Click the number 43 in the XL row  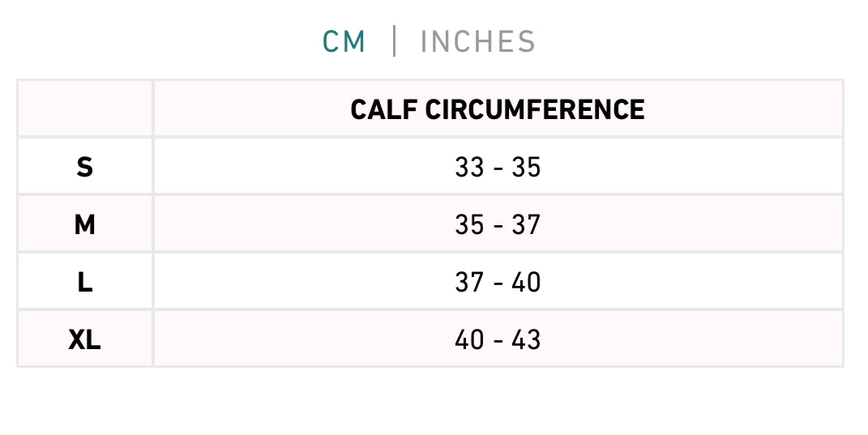[x=526, y=339]
